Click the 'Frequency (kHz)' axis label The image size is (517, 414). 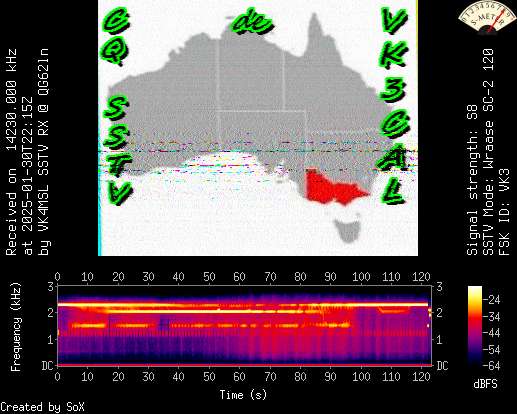pos(15,327)
